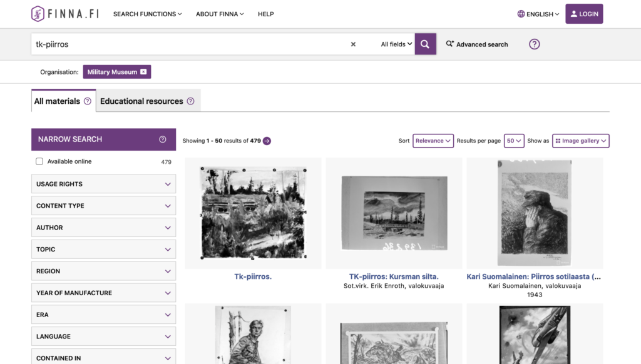
Task: Open the TK-piirros: Kursman silta link
Action: point(394,276)
